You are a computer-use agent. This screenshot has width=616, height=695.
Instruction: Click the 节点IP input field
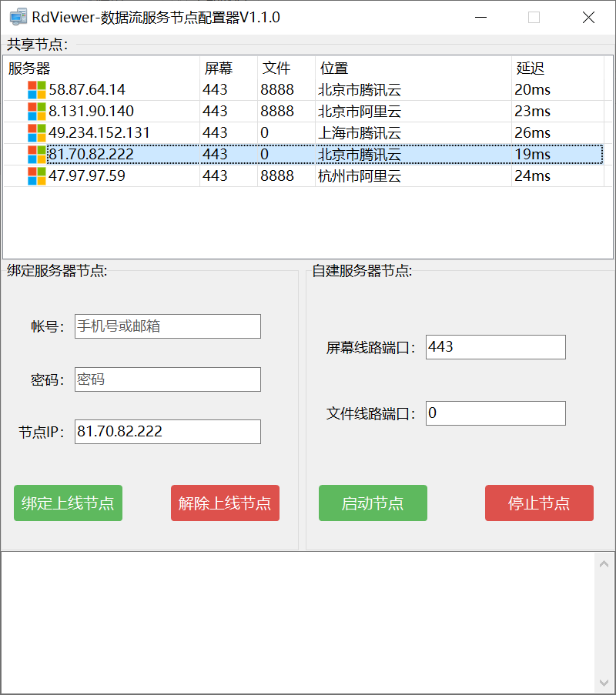point(168,432)
